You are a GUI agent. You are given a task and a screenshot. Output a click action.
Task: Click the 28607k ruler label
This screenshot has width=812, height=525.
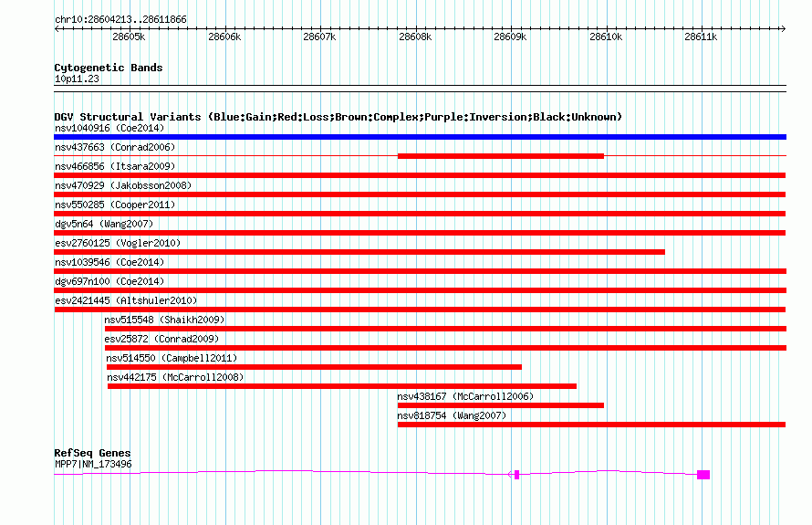(319, 37)
